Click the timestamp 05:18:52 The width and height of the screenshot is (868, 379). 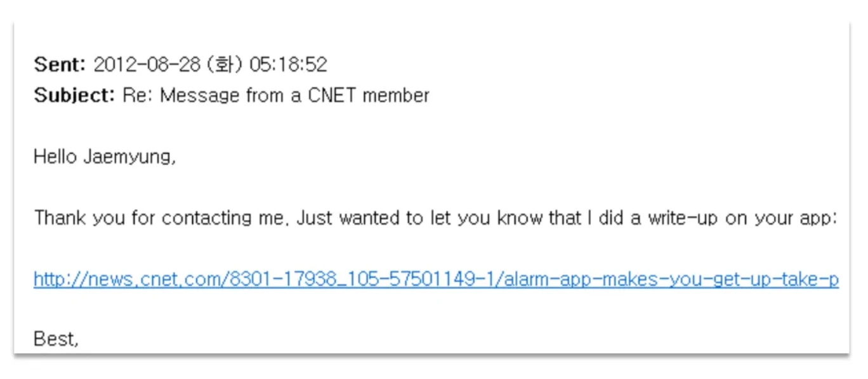point(288,64)
